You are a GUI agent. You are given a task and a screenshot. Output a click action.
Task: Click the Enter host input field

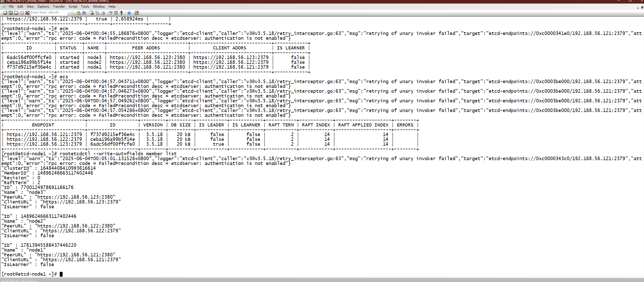click(x=49, y=12)
